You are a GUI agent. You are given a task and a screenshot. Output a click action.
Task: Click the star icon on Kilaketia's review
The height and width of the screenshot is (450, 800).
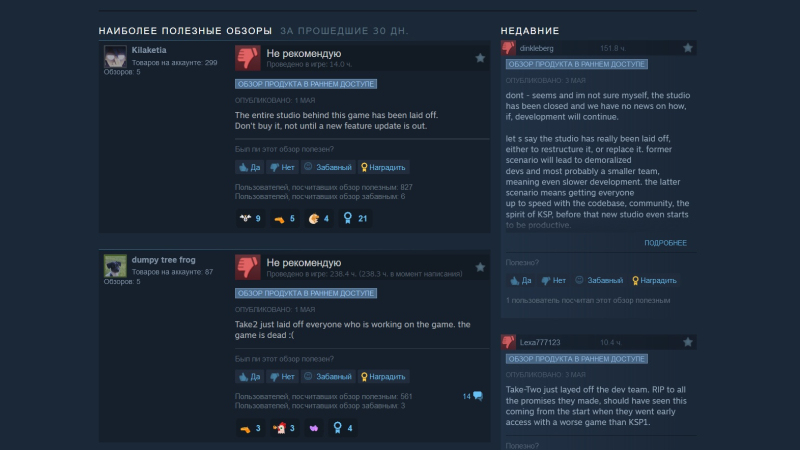click(480, 58)
